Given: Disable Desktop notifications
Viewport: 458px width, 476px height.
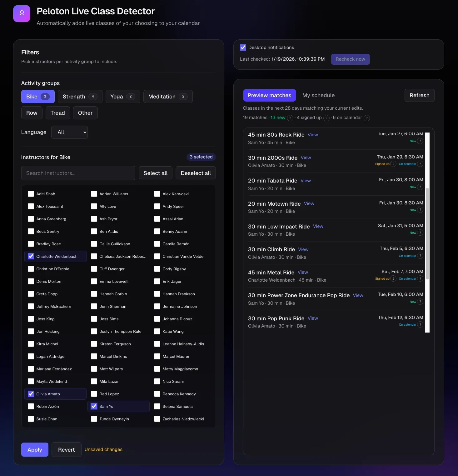Looking at the screenshot, I should click(x=243, y=48).
